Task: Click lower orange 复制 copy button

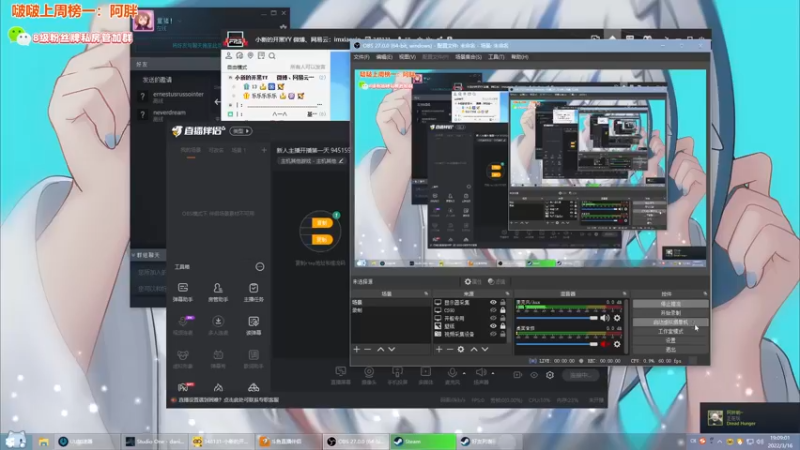Action: click(322, 239)
